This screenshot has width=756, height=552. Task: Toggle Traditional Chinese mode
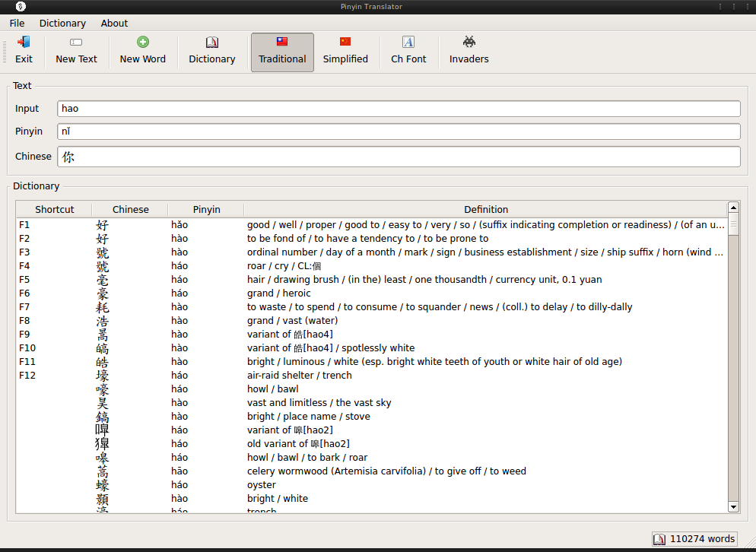[282, 52]
